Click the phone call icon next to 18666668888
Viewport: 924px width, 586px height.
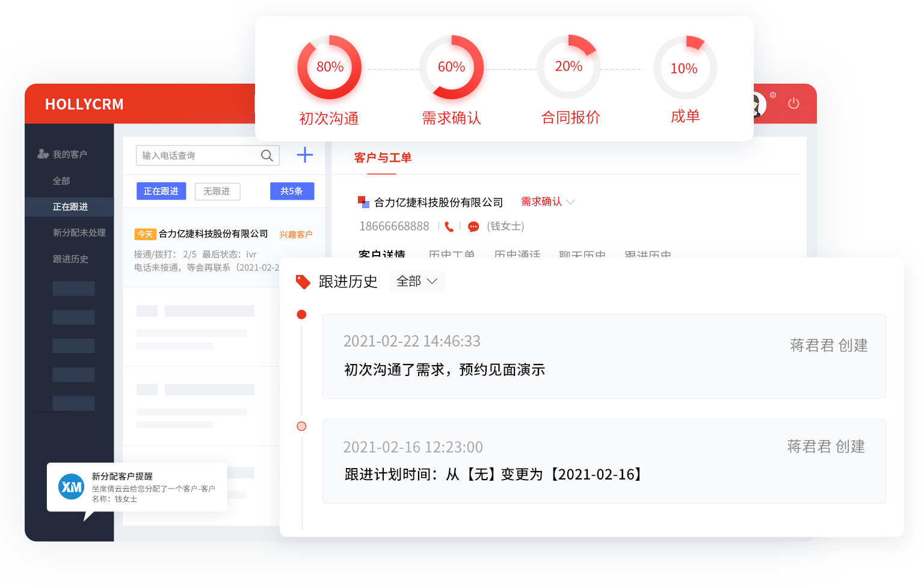[x=449, y=226]
